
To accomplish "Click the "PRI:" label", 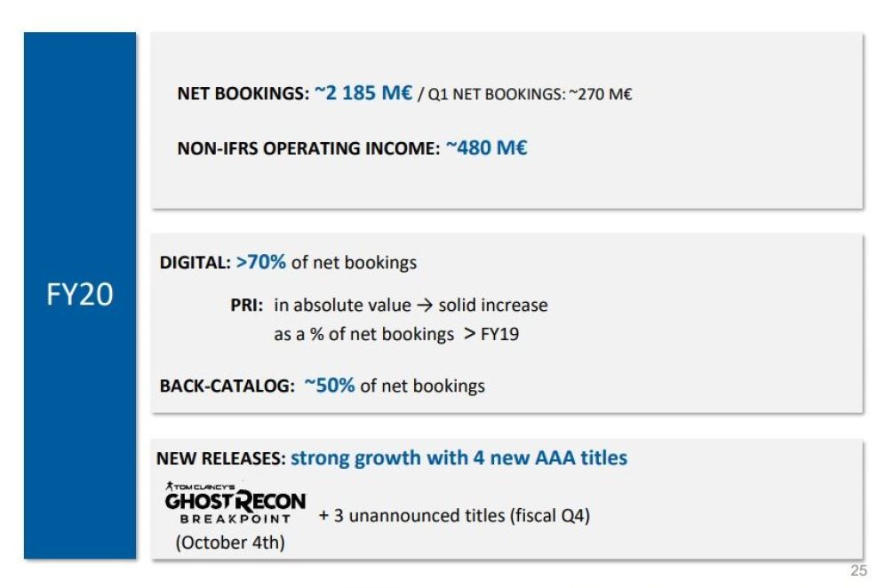I will [x=246, y=306].
